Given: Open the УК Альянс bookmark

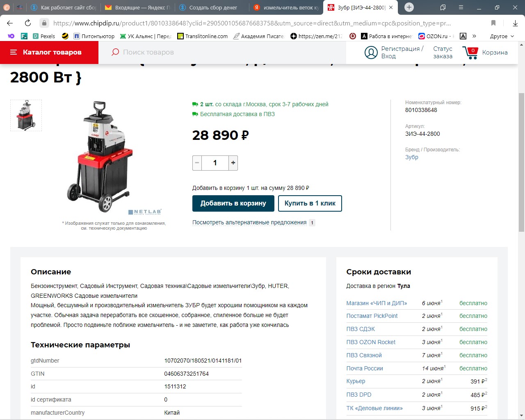Looking at the screenshot, I should tap(146, 36).
